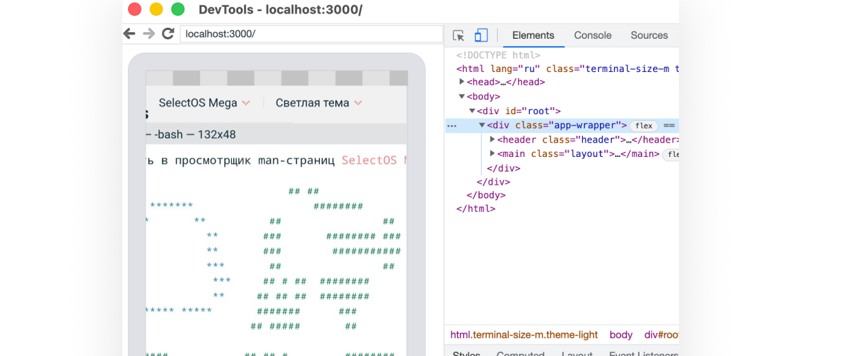Select the html lang ru line
Image resolution: width=868 pixels, height=356 pixels.
coord(567,69)
